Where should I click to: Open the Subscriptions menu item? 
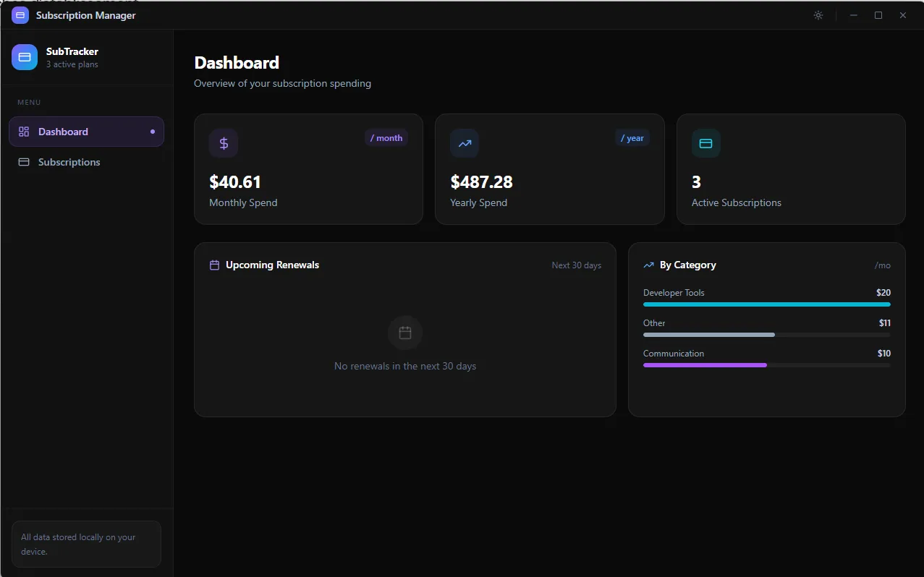(x=86, y=162)
